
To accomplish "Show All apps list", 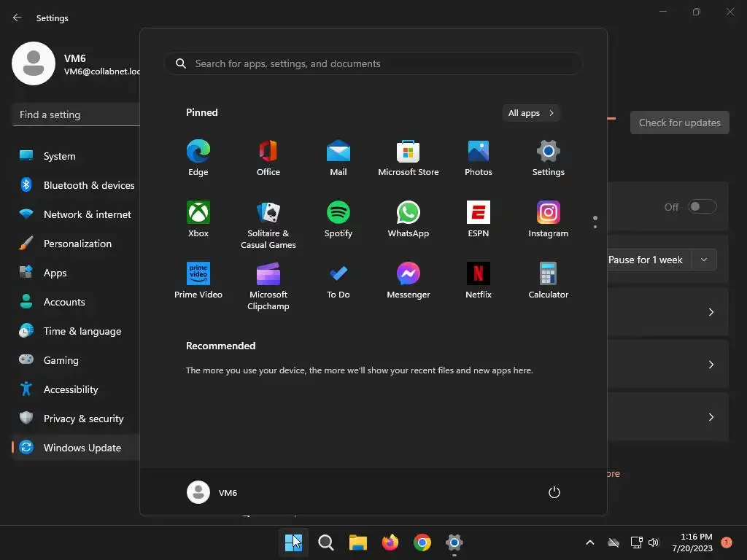I will tap(531, 113).
